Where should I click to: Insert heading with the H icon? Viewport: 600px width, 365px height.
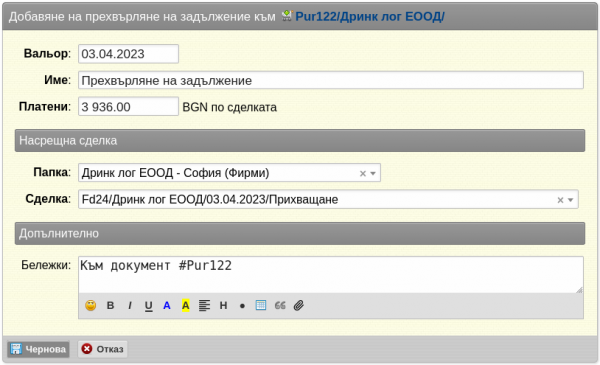(223, 305)
